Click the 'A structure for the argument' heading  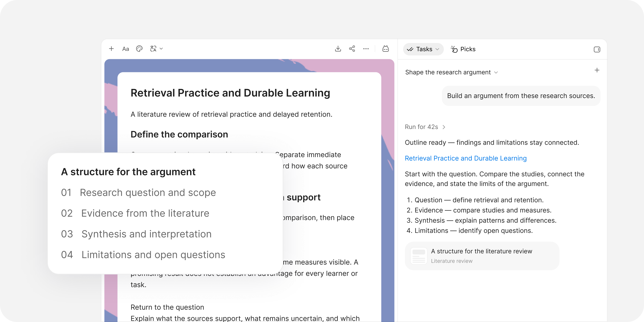coord(128,172)
